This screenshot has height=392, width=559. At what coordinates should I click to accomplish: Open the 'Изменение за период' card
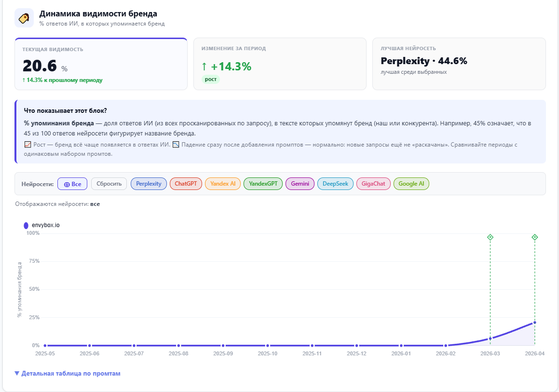(280, 64)
